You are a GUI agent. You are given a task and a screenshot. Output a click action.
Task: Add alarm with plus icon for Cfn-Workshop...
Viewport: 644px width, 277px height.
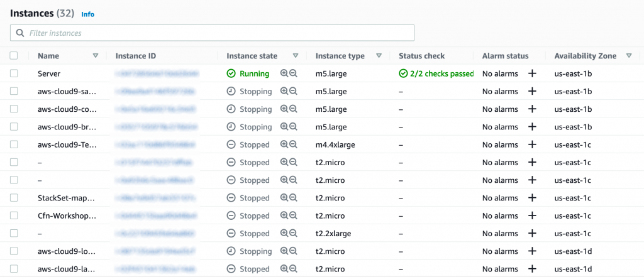[x=532, y=215]
